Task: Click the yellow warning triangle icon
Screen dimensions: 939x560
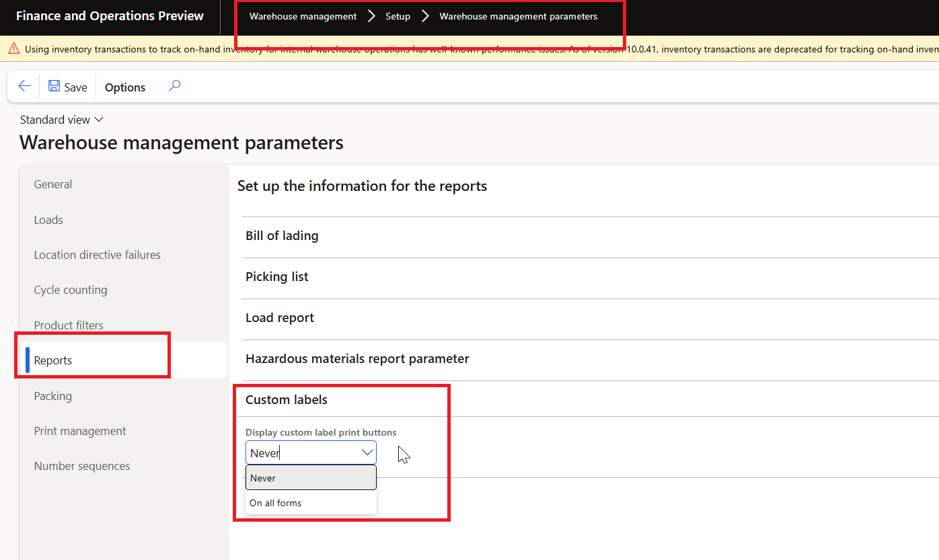Action: pyautogui.click(x=13, y=48)
